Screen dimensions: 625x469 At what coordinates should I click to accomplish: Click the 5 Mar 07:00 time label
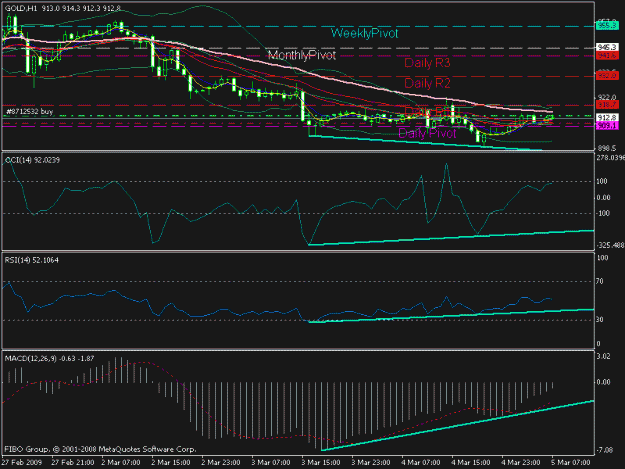click(570, 462)
